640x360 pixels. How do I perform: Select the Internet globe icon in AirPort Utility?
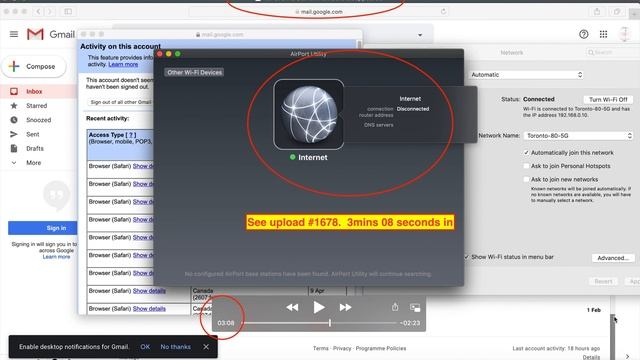pyautogui.click(x=309, y=114)
